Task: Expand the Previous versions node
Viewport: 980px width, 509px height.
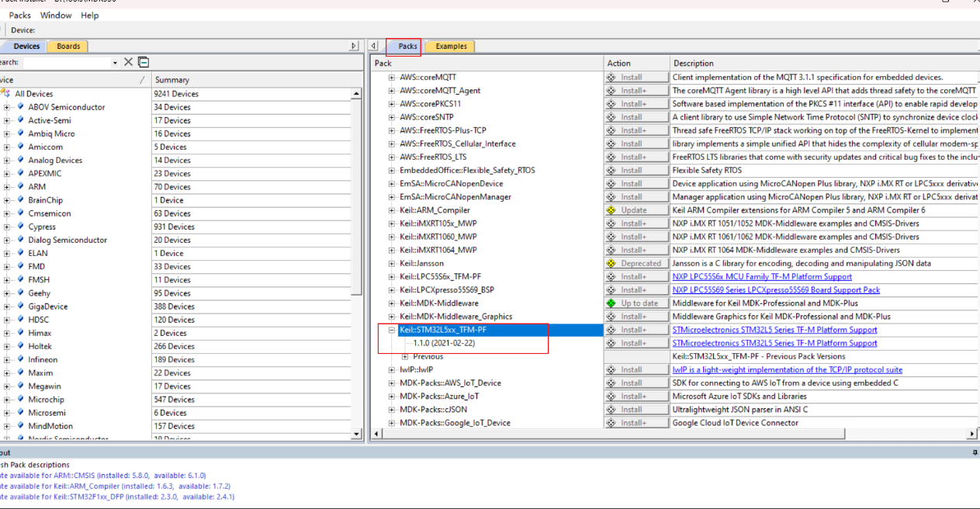Action: 405,356
